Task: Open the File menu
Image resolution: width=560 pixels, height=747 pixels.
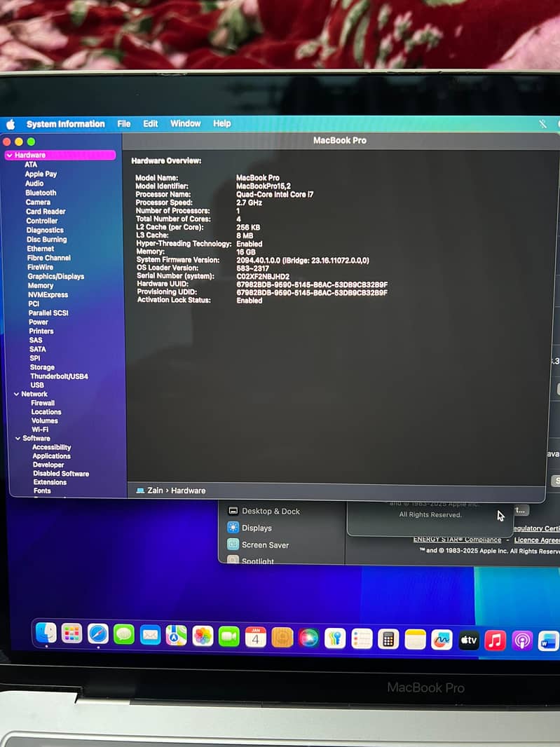Action: 124,124
